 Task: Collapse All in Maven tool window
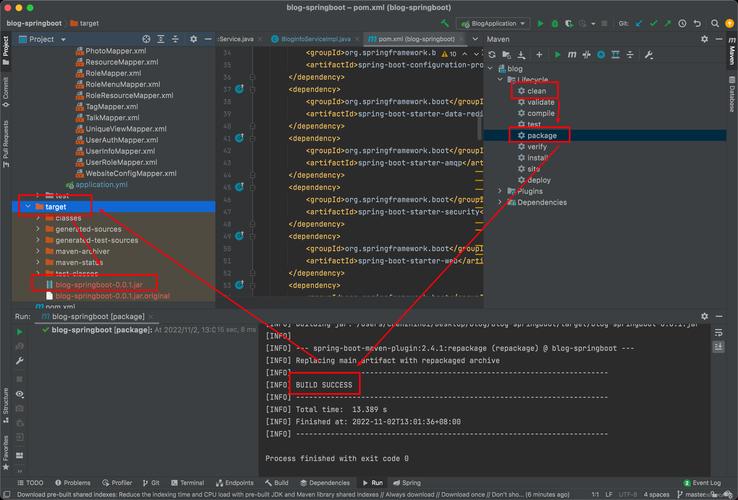630,55
